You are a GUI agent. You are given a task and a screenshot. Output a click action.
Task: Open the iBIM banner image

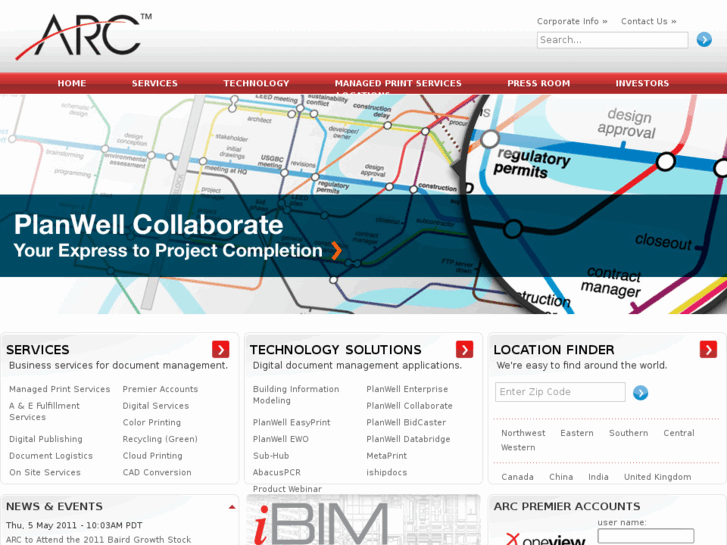(364, 519)
